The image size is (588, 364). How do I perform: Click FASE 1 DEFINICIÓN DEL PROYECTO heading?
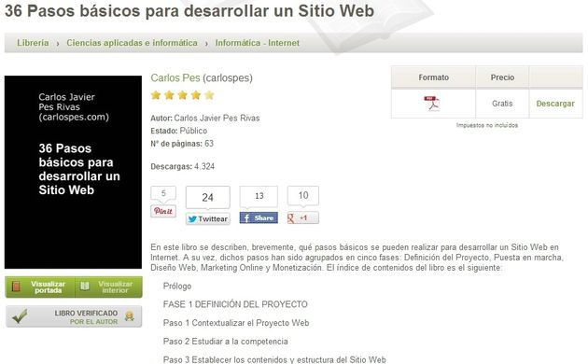235,304
